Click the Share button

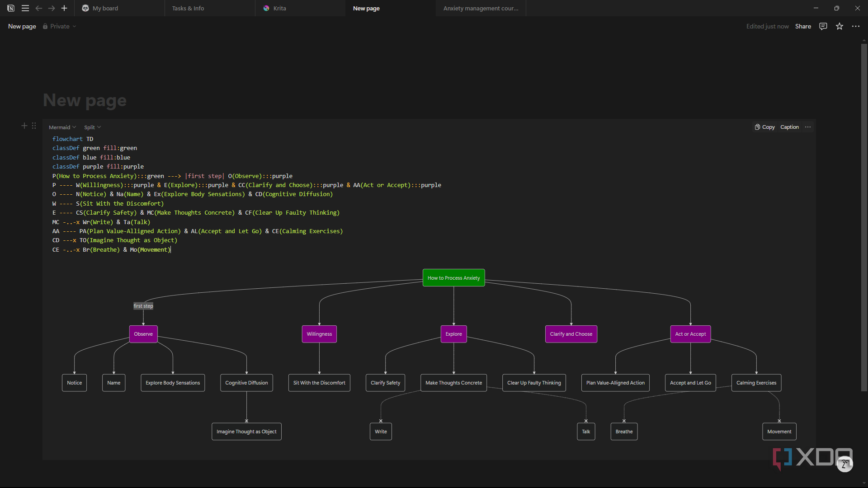point(803,26)
